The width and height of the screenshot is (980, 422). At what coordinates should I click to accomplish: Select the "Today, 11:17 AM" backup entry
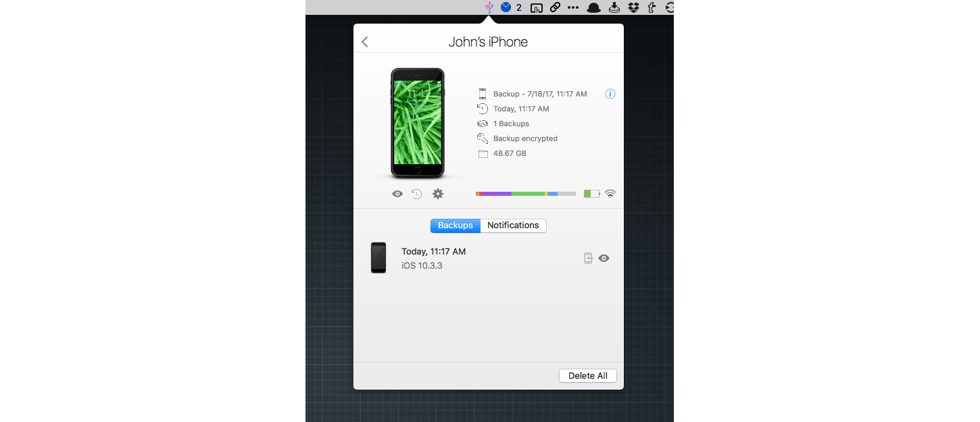click(434, 251)
